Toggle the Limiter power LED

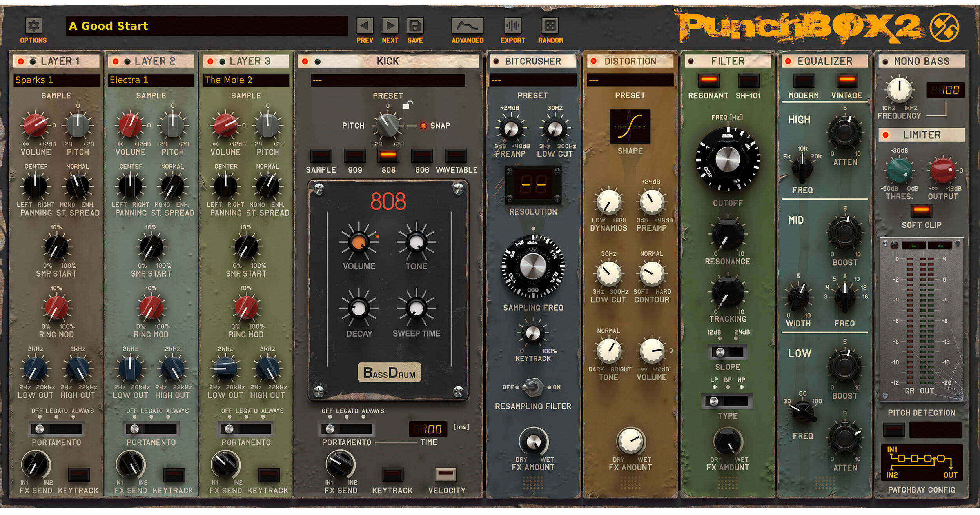click(x=886, y=135)
